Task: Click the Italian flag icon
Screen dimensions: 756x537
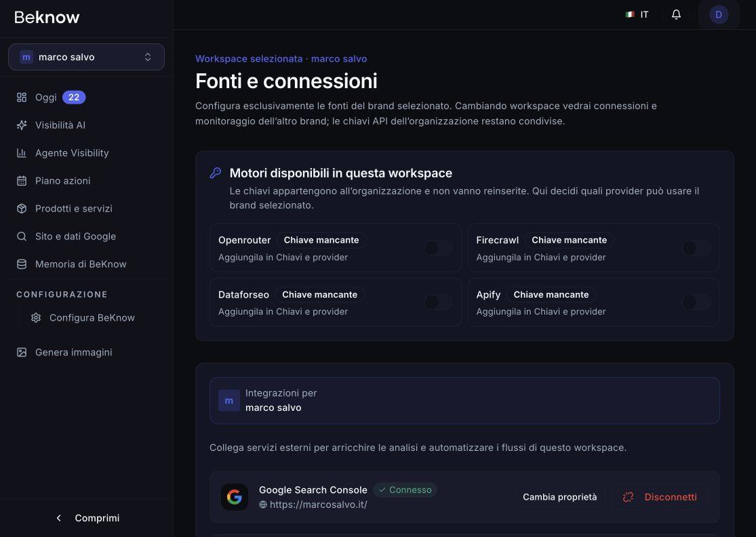Action: [630, 14]
